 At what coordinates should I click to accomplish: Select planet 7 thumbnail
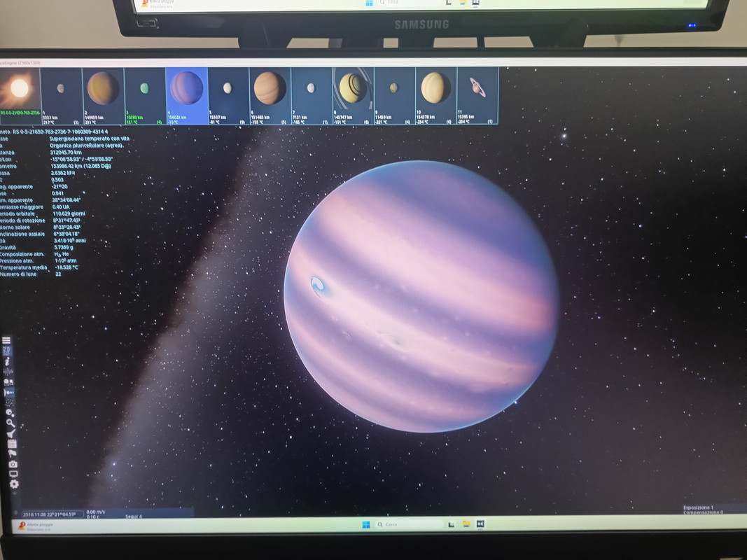pos(311,96)
